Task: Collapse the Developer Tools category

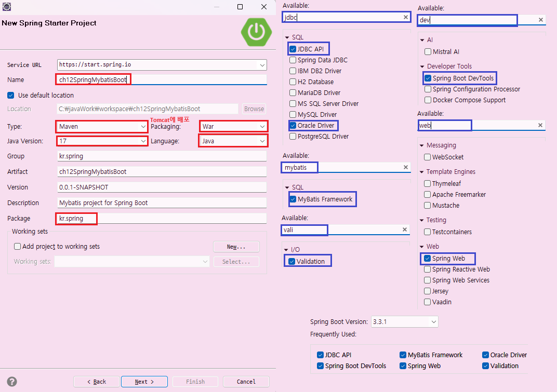Action: [422, 66]
